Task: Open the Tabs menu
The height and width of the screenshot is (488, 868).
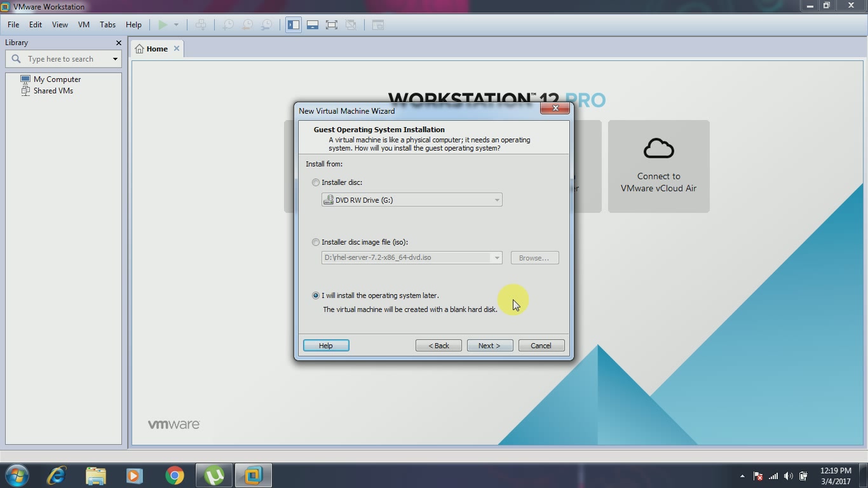Action: coord(107,25)
